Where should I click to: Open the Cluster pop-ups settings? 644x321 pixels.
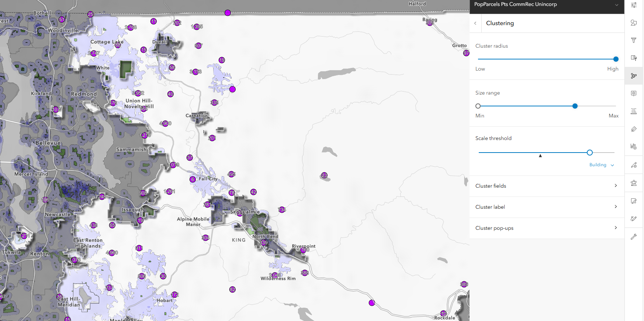click(547, 228)
